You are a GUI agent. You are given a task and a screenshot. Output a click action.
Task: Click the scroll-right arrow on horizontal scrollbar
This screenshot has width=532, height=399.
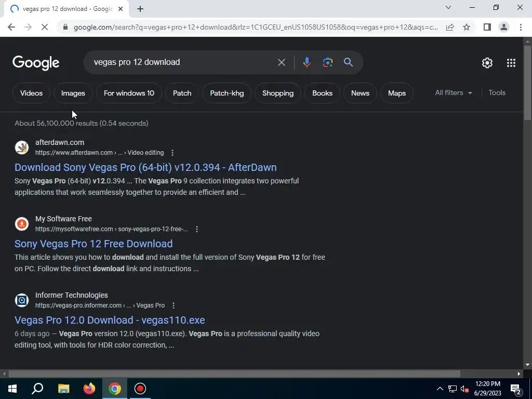tap(519, 374)
